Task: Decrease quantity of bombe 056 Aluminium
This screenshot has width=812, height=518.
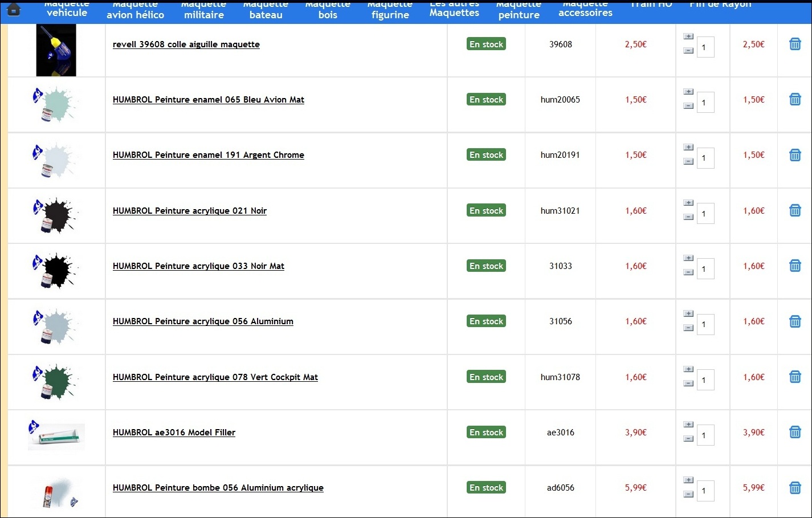Action: [x=688, y=495]
